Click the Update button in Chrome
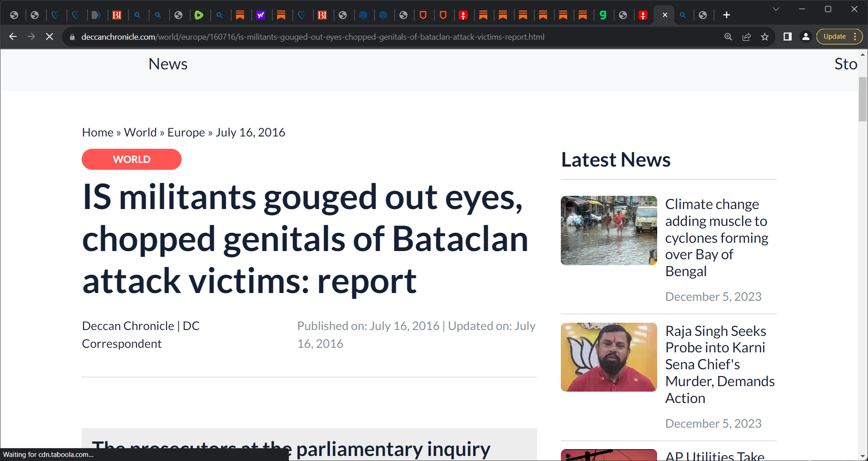This screenshot has width=868, height=461. coord(835,37)
